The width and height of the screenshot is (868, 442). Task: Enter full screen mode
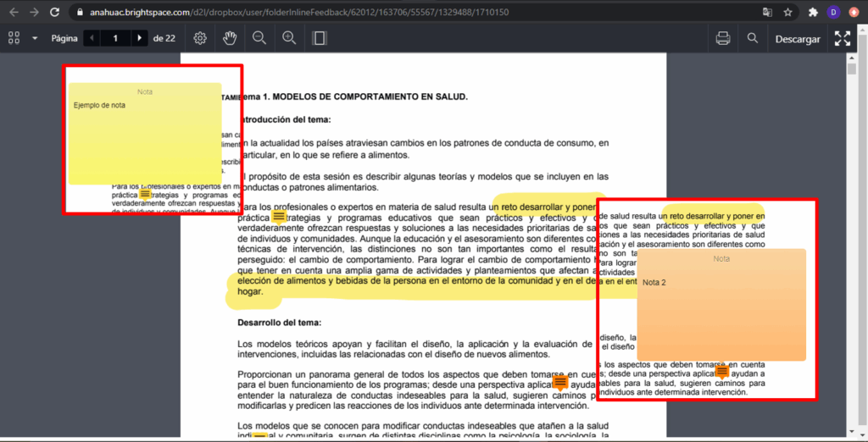pos(843,38)
